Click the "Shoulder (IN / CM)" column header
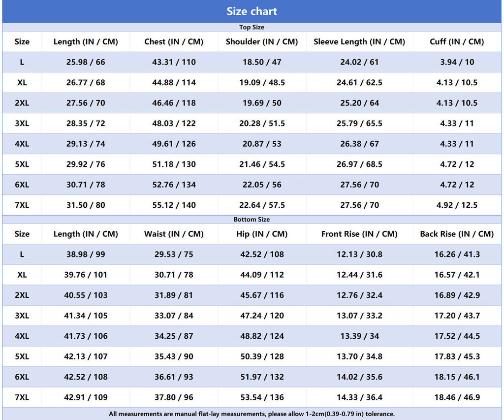 [262, 41]
